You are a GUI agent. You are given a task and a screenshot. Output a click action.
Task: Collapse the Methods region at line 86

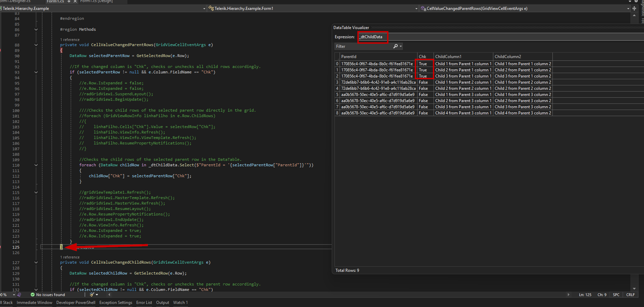36,29
